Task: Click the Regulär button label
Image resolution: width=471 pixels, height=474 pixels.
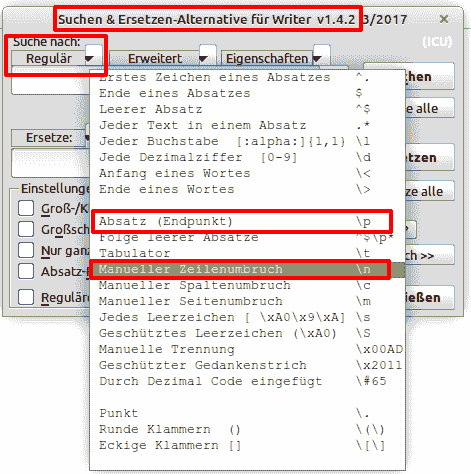Action: (x=49, y=59)
